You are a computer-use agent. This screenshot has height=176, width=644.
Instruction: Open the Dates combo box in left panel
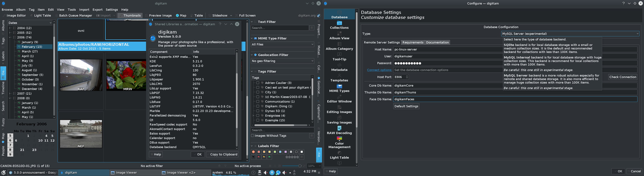click(x=30, y=23)
